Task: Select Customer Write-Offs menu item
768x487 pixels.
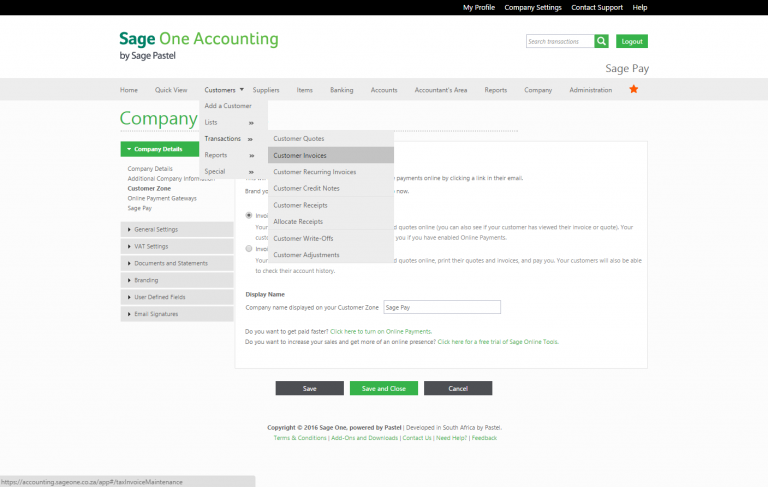Action: (331, 238)
